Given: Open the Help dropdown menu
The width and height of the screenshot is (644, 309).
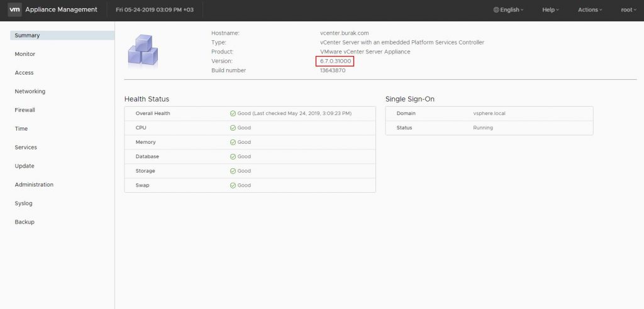Looking at the screenshot, I should coord(550,10).
